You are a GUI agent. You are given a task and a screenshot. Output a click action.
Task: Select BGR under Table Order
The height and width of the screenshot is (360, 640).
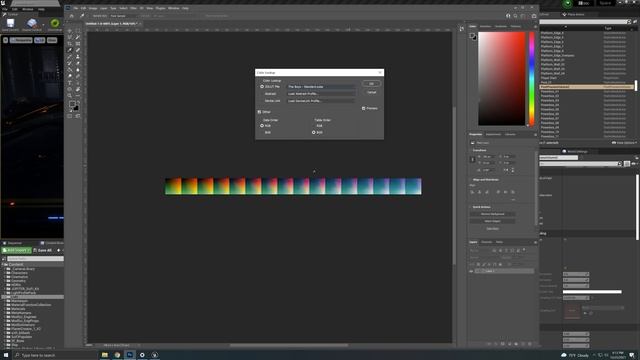pyautogui.click(x=313, y=132)
